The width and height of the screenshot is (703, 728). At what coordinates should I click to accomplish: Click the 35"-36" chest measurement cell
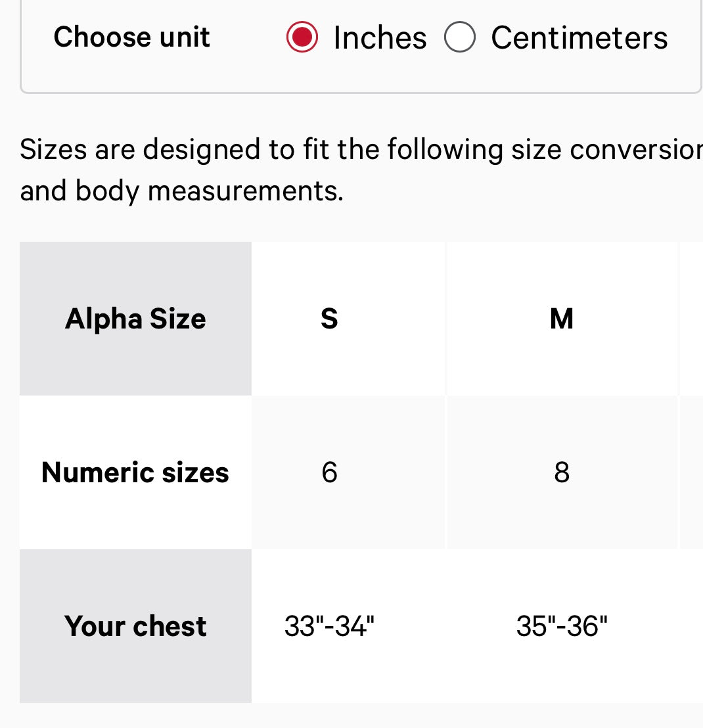pyautogui.click(x=562, y=626)
